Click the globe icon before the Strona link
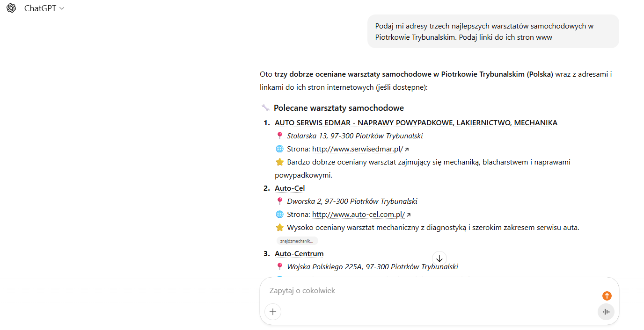The height and width of the screenshot is (330, 644). click(279, 149)
